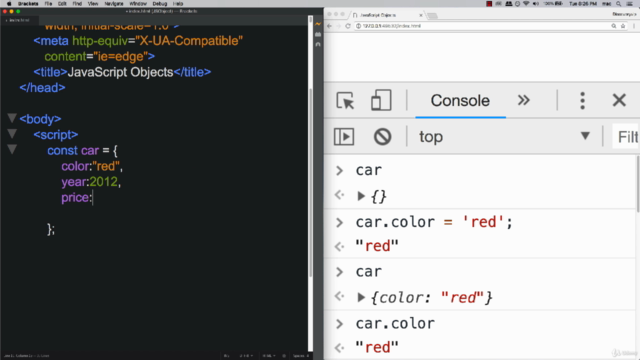The width and height of the screenshot is (640, 360).
Task: Toggle the DevTools device toolbar icon
Action: point(381,100)
